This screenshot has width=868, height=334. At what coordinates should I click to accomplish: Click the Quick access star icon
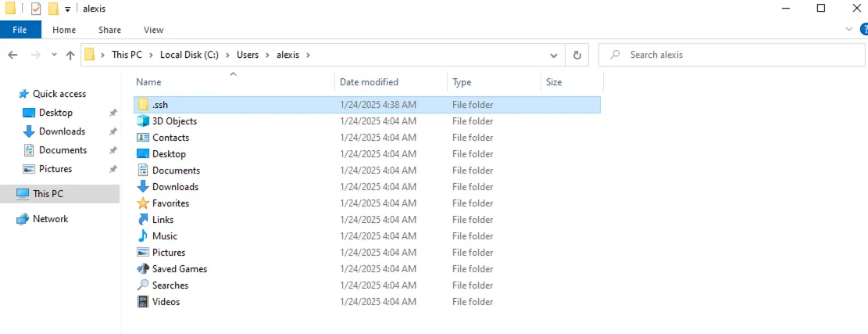(x=23, y=94)
